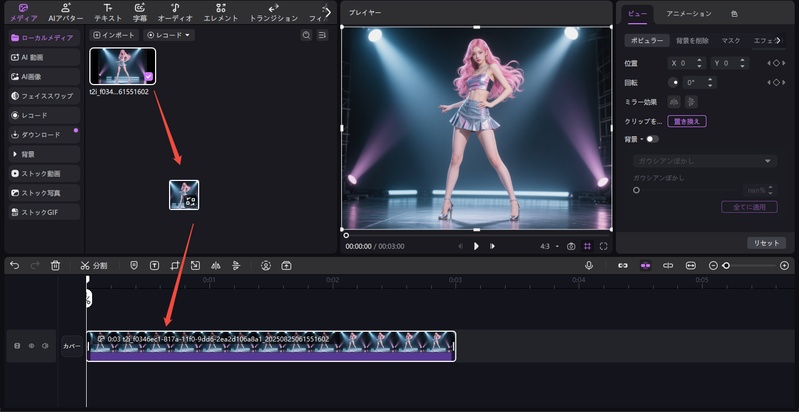Click the 置き換え button
The image size is (799, 412).
(x=687, y=121)
